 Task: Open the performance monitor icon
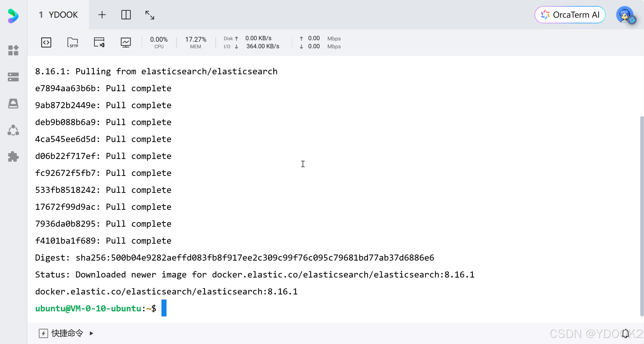(x=126, y=42)
